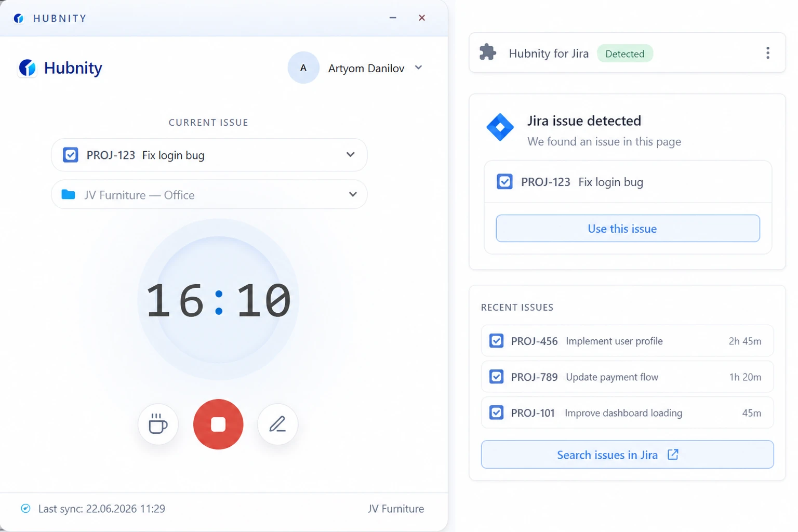Stop the running timer with red button
798x532 pixels.
pos(218,424)
